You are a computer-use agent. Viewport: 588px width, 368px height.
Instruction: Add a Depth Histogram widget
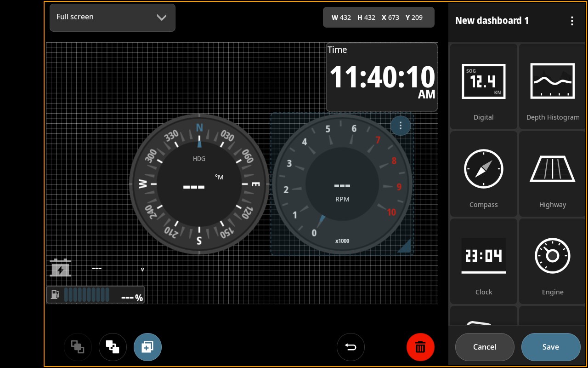click(x=553, y=86)
